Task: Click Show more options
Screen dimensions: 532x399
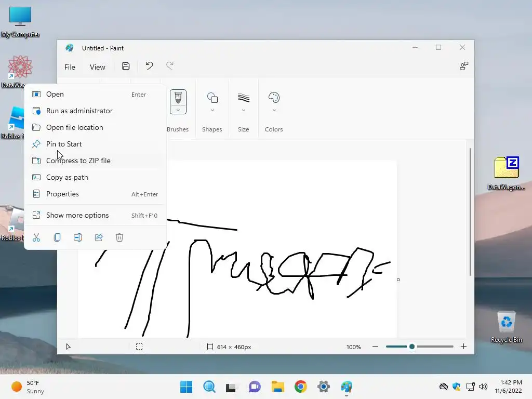Action: pos(96,216)
